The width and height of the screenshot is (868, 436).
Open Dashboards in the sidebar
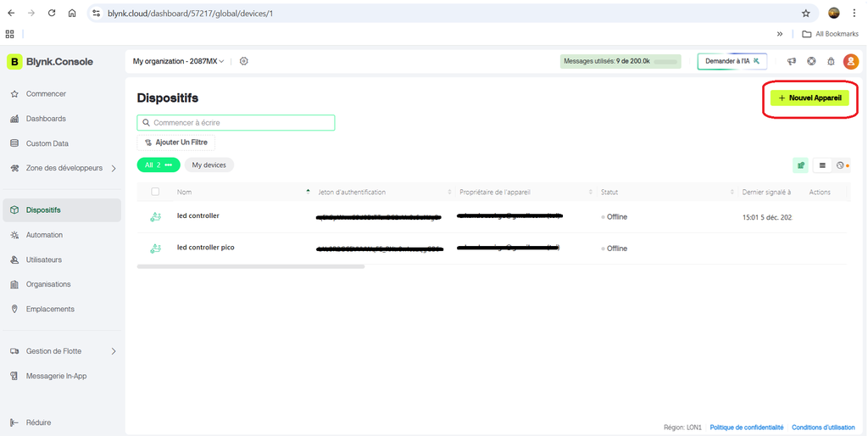[46, 119]
